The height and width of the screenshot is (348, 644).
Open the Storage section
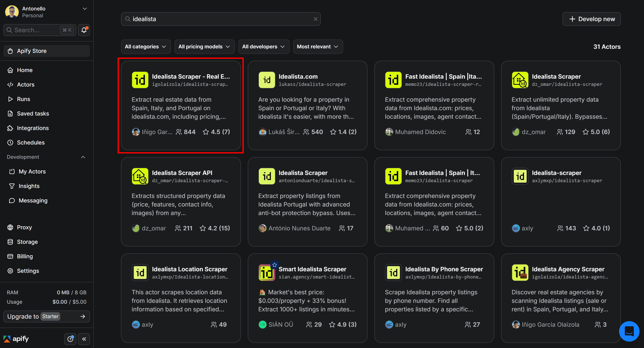[x=27, y=242]
